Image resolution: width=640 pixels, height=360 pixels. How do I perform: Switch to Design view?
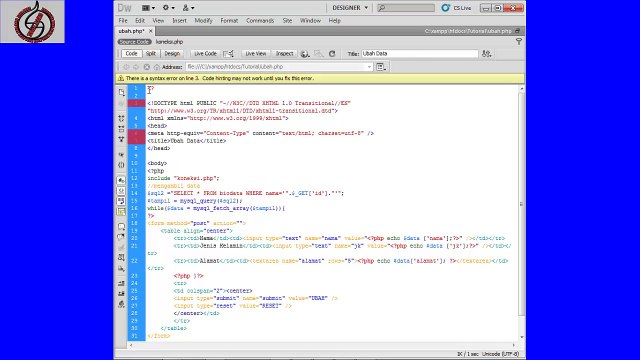(172, 53)
